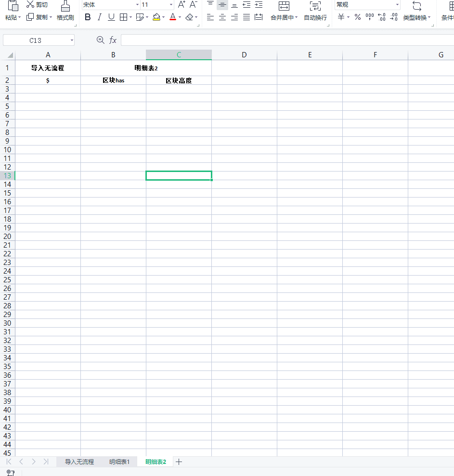Toggle Italic formatting
454x476 pixels.
tap(100, 17)
